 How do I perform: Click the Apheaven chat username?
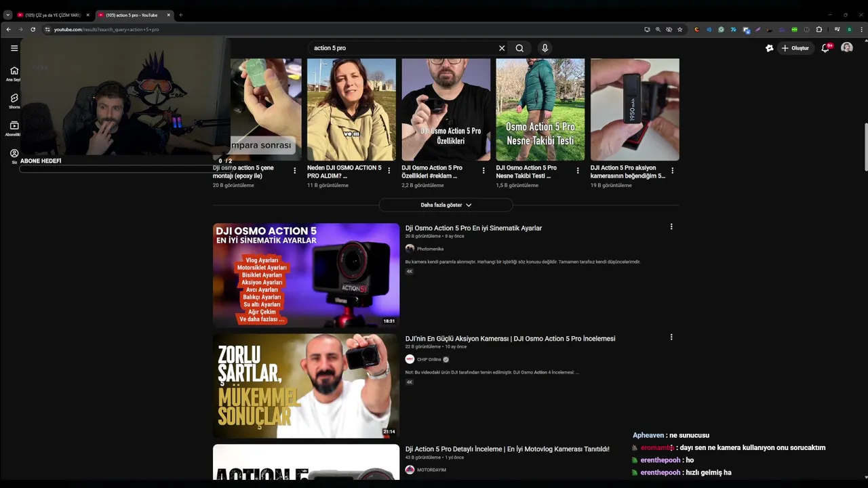tap(648, 435)
